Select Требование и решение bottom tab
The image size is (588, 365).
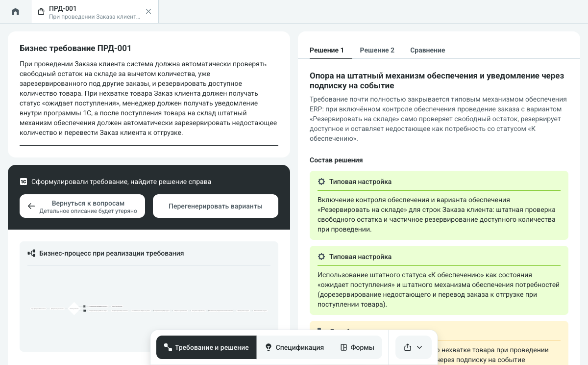tap(206, 347)
